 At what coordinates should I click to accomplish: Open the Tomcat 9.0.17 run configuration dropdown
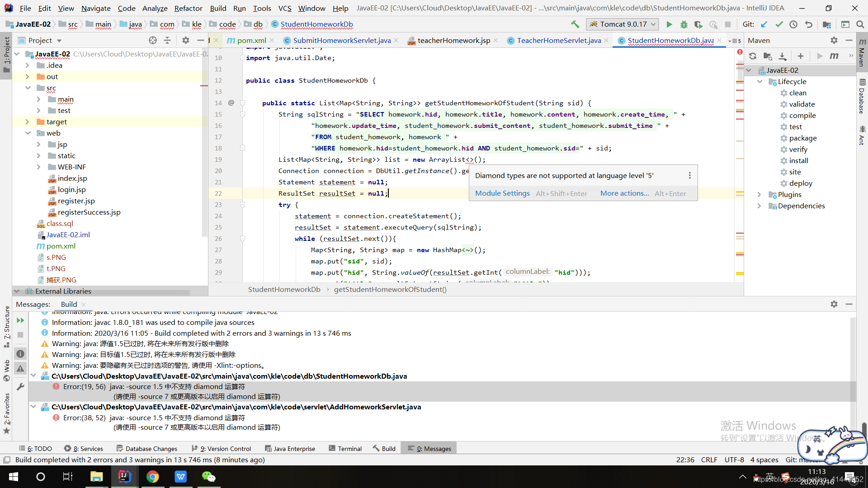click(623, 24)
